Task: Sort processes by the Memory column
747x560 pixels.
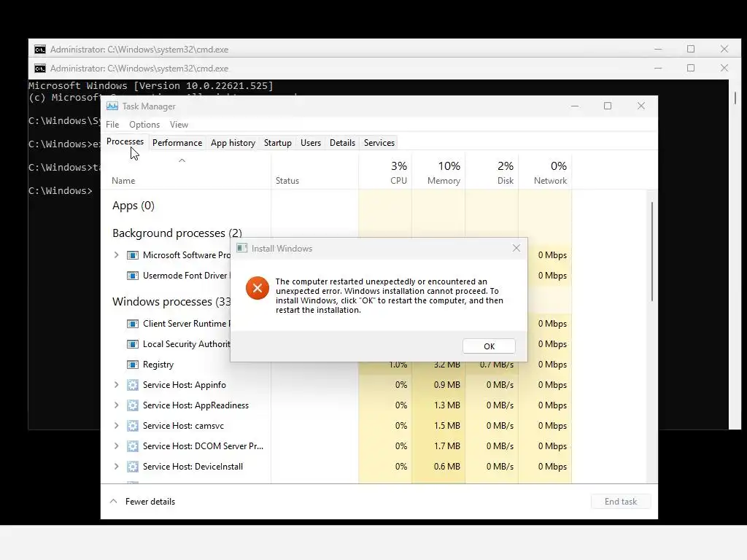Action: click(x=438, y=172)
